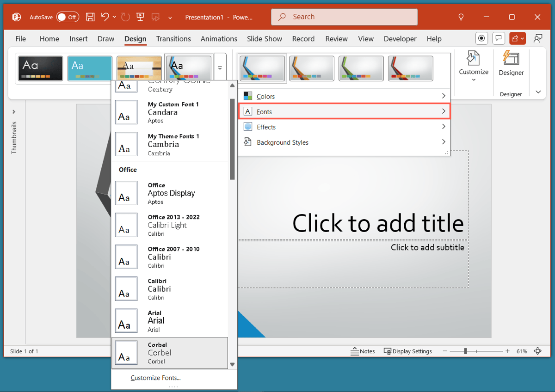The width and height of the screenshot is (555, 392).
Task: Click the font list scroll-up arrow
Action: (x=232, y=85)
